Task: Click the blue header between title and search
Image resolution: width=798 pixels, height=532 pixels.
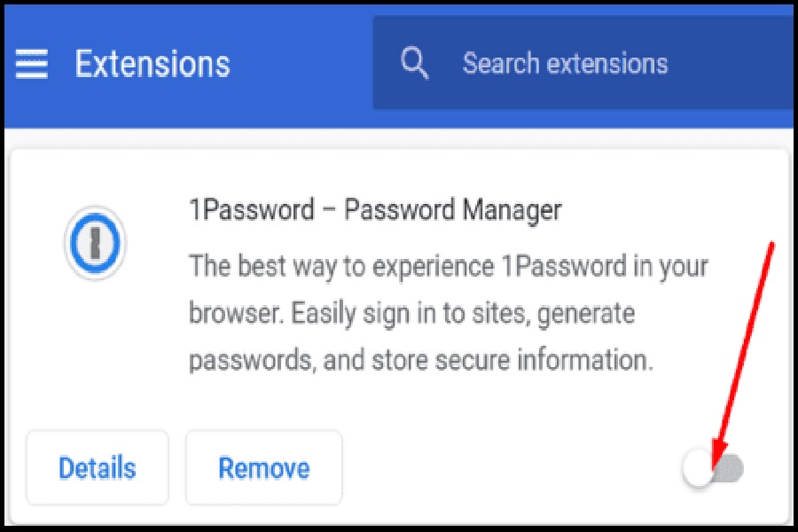Action: click(301, 64)
